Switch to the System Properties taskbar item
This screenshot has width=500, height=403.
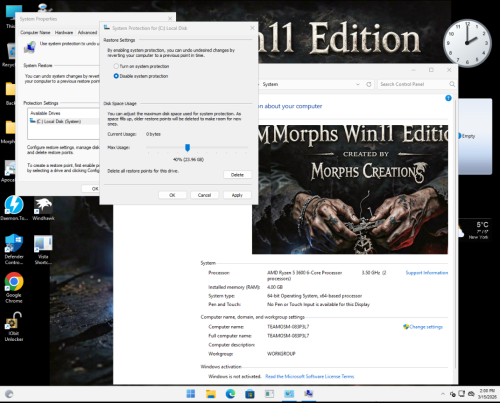click(x=309, y=394)
